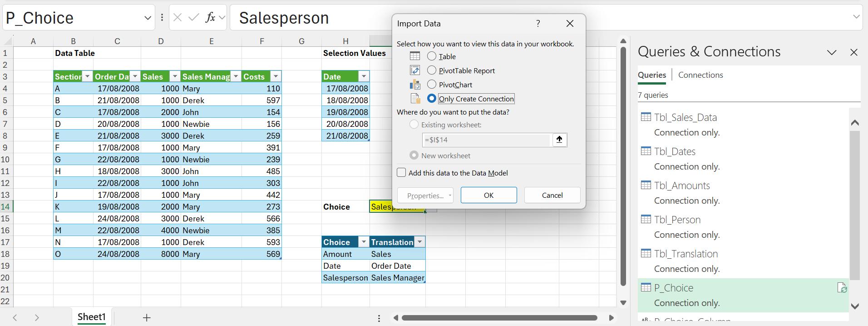
Task: Click the queries list scroll-up chevron
Action: tap(855, 122)
